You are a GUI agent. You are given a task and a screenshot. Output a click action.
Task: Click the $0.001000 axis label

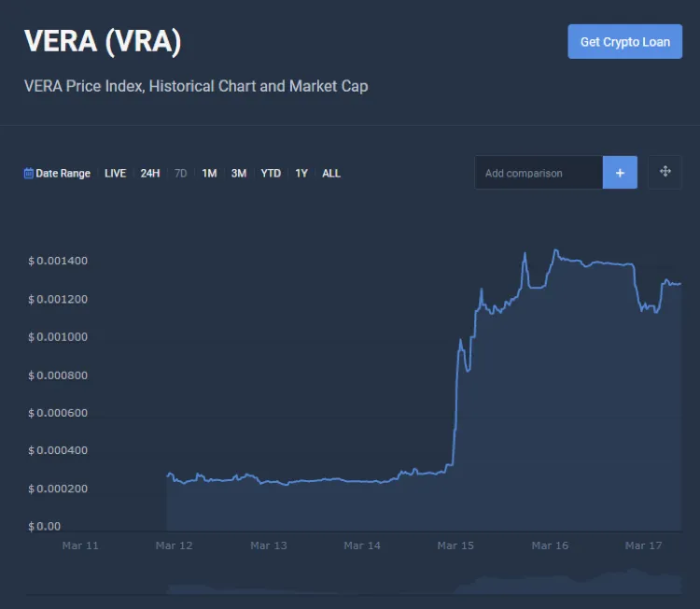click(x=58, y=337)
